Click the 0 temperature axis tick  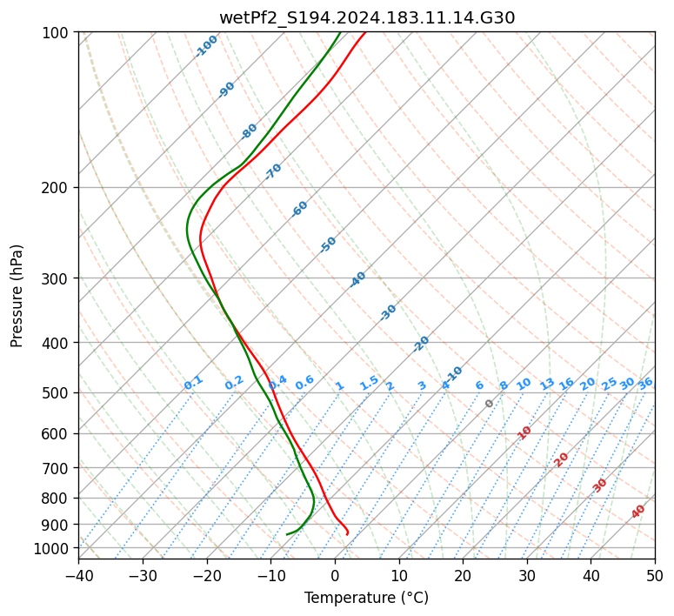(x=335, y=575)
